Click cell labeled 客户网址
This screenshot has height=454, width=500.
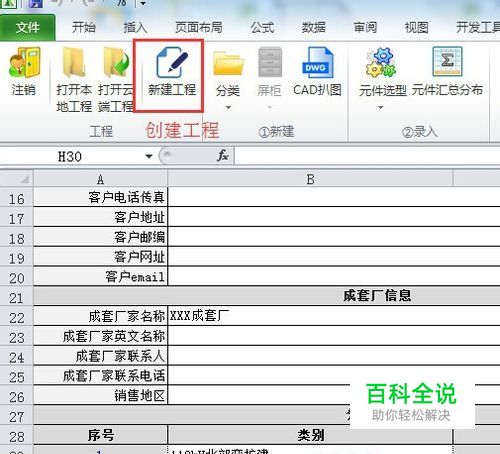[100, 257]
